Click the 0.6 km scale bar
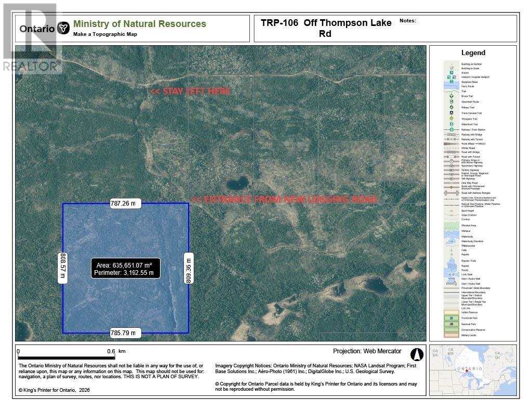Image resolution: width=532 pixels, height=411 pixels. [66, 356]
